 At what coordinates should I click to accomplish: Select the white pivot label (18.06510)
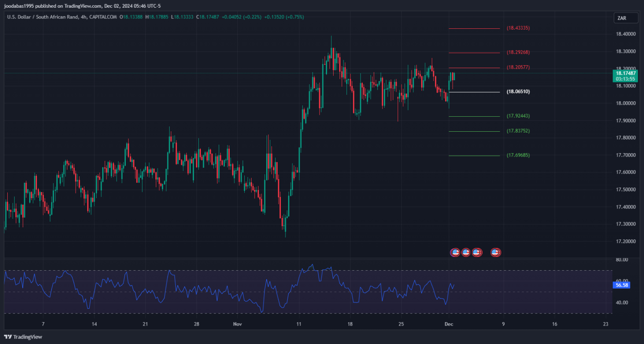coord(518,92)
